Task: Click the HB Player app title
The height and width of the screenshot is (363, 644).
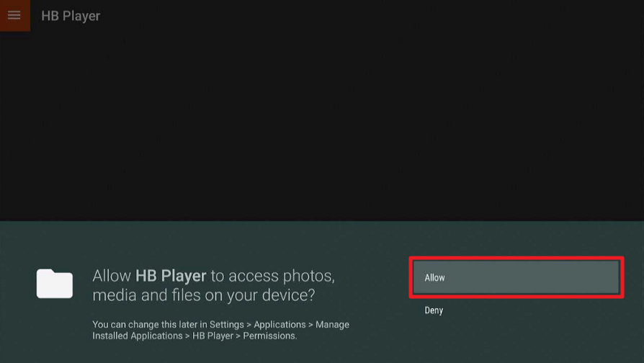Action: (70, 16)
